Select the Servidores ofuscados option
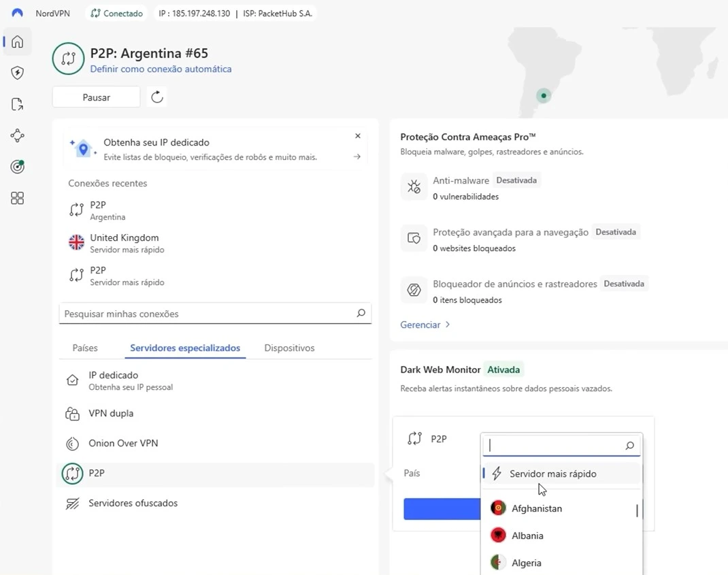 click(x=215, y=504)
